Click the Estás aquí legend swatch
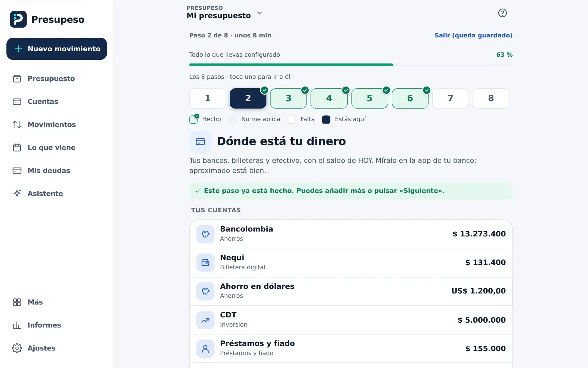The width and height of the screenshot is (588, 368). [x=326, y=119]
